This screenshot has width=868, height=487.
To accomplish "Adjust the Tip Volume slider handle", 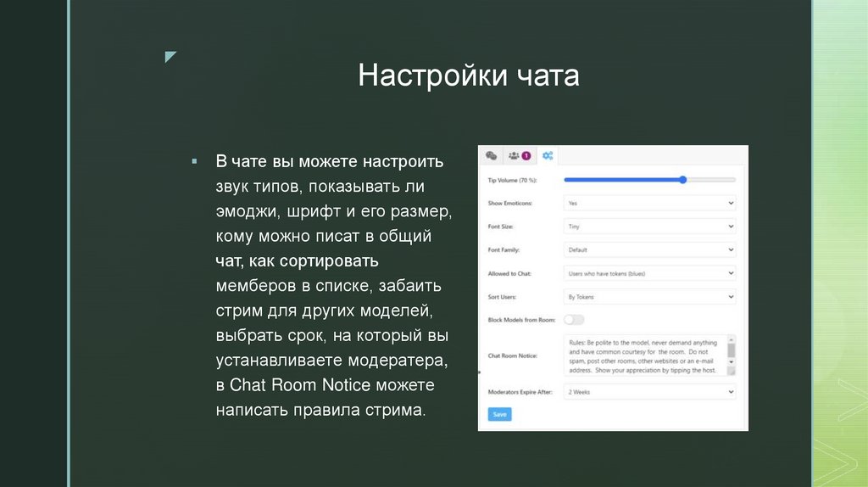I will click(x=683, y=180).
